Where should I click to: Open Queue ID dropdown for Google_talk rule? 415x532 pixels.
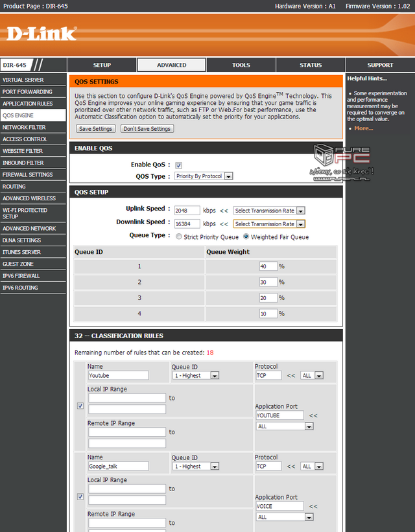coord(196,466)
